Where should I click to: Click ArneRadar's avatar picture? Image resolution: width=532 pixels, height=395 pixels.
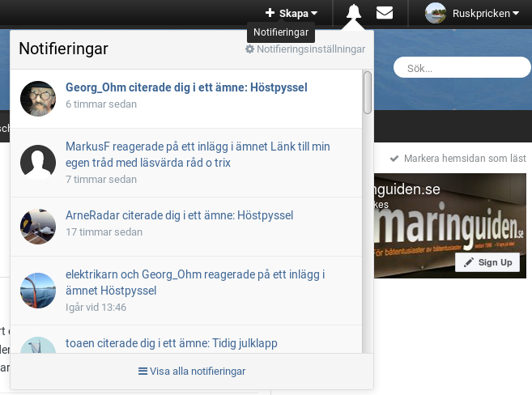click(38, 227)
